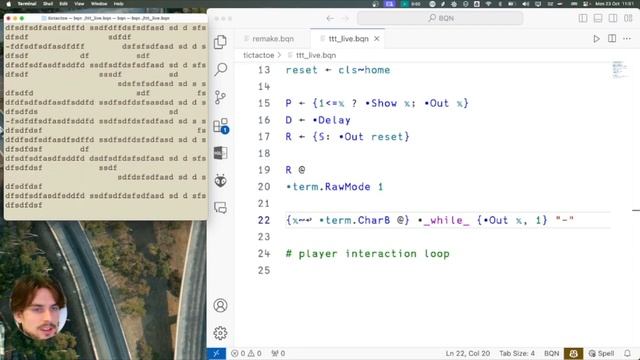640x360 pixels.
Task: Click the date and time in menu bar
Action: point(614,4)
